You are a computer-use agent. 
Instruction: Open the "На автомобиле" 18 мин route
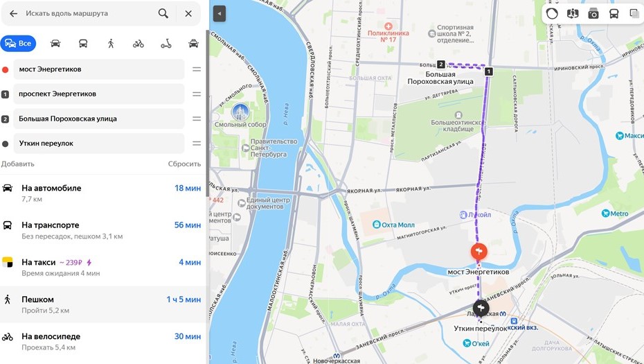point(102,193)
